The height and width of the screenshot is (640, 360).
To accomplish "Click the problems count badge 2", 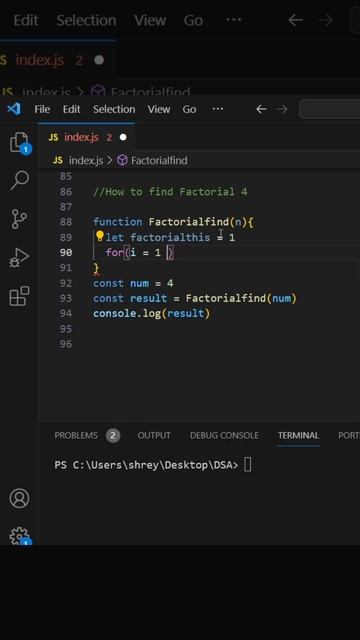I will click(113, 436).
